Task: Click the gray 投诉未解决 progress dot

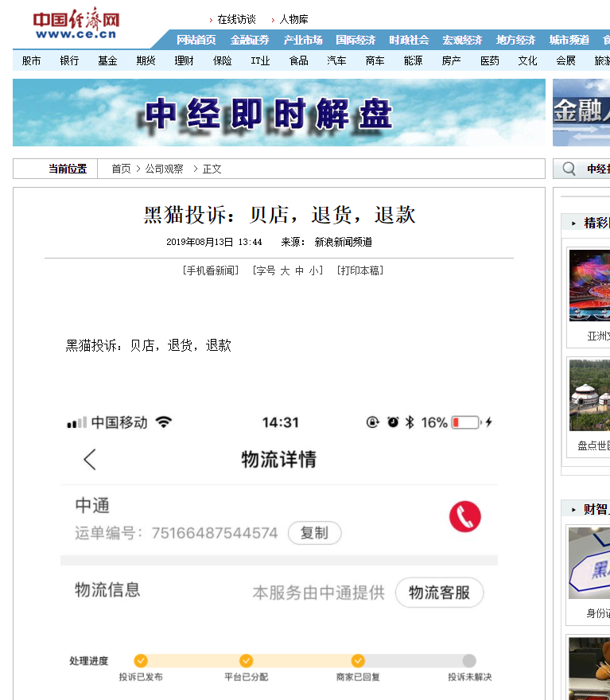Action: tap(469, 660)
